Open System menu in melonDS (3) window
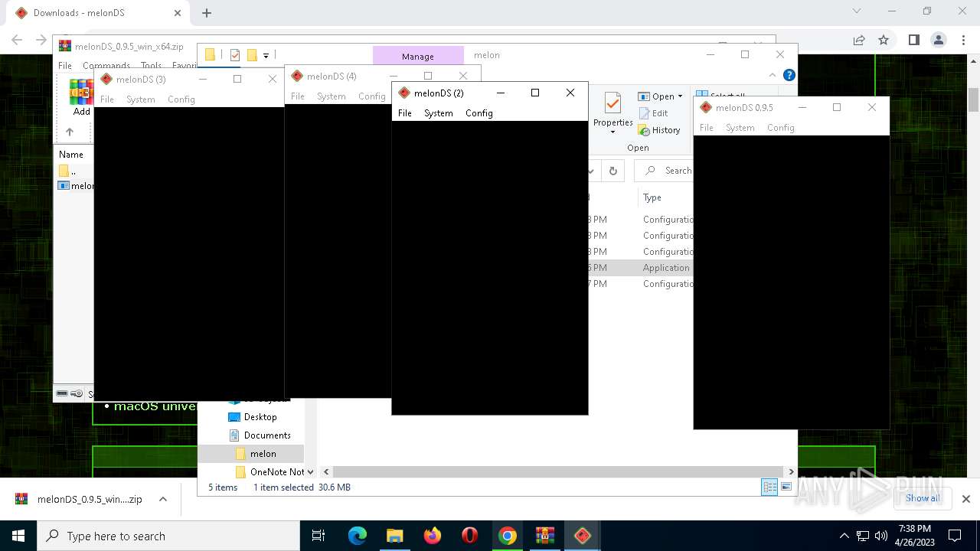Screen dimensions: 980x551 tap(141, 99)
